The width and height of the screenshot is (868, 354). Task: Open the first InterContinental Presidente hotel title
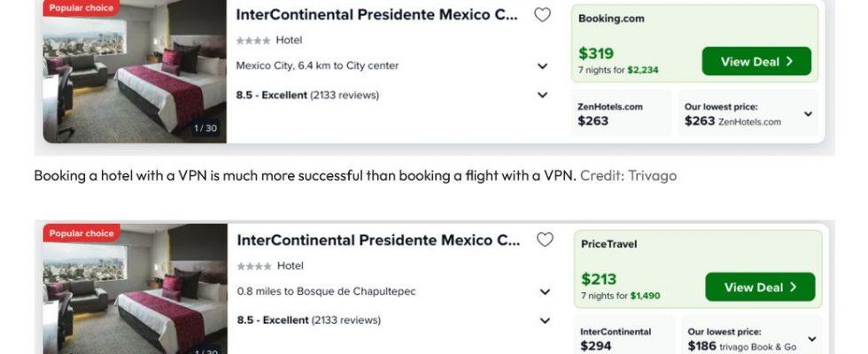376,15
